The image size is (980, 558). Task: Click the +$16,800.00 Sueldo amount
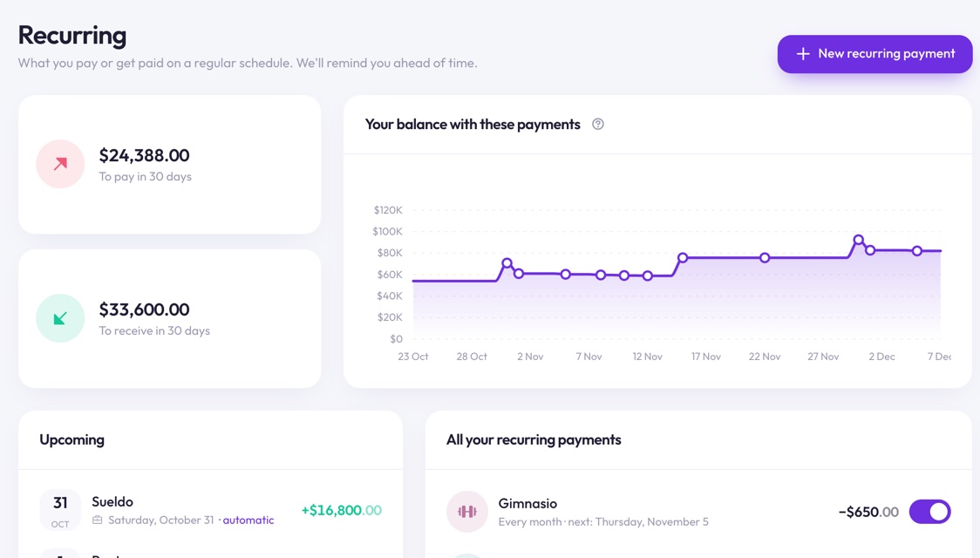[x=341, y=510]
